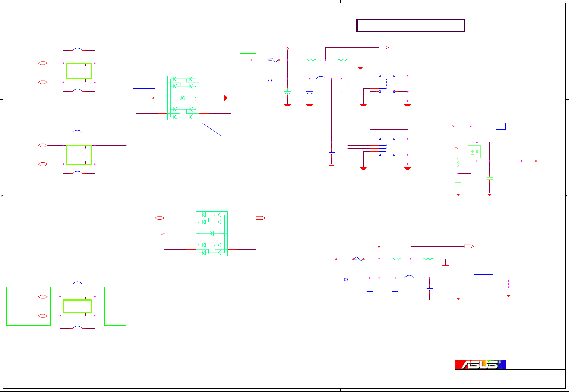The width and height of the screenshot is (569, 392).
Task: Select the upper blue five-pin connector symbol
Action: pyautogui.click(x=387, y=84)
